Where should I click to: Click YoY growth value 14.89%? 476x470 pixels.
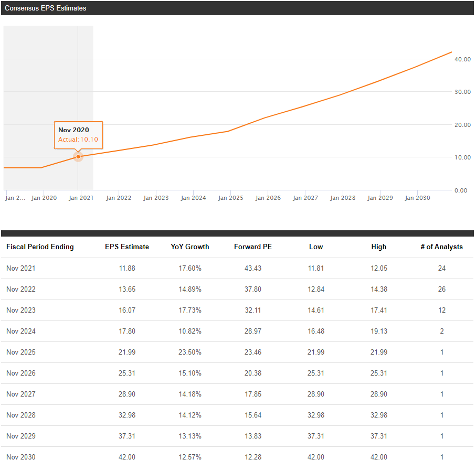click(x=190, y=289)
